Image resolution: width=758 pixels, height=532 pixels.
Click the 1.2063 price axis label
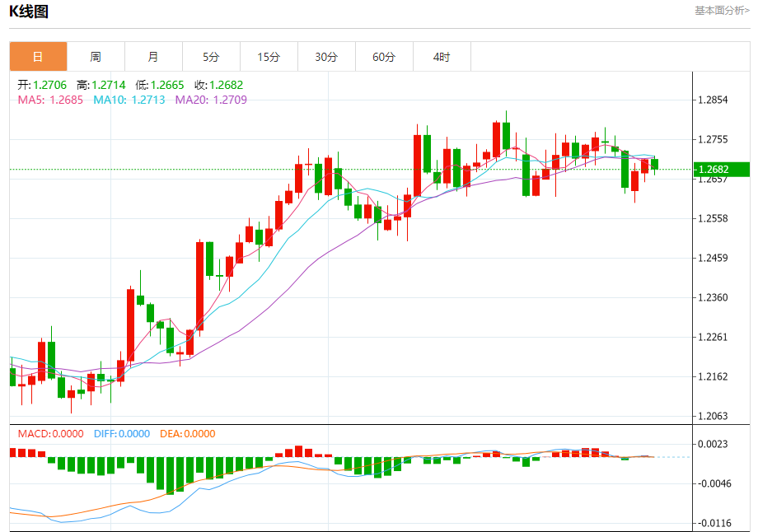point(713,416)
